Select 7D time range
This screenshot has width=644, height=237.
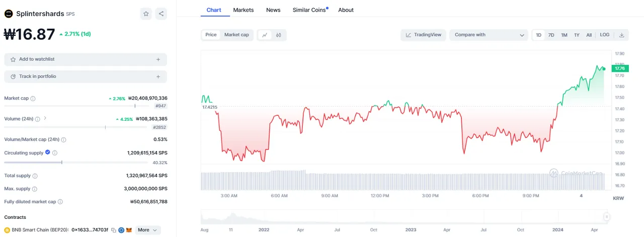tap(551, 35)
